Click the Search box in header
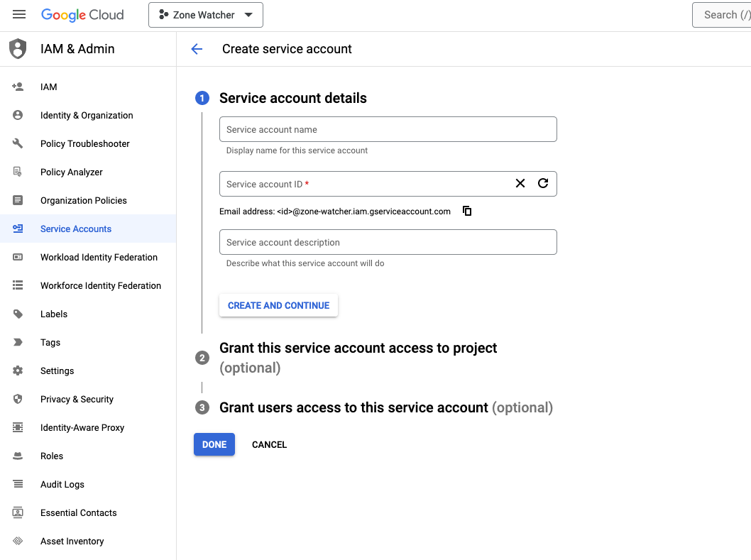The width and height of the screenshot is (751, 560). point(722,15)
